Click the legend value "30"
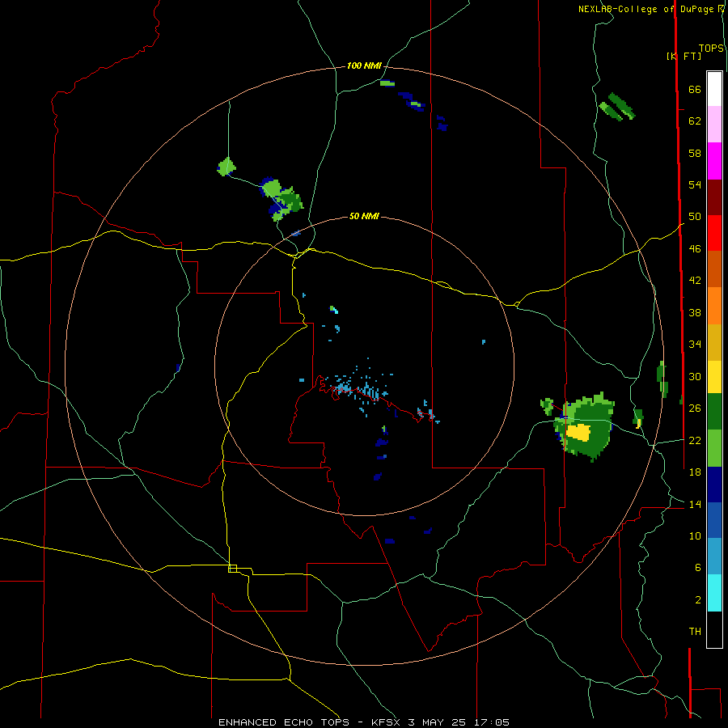This screenshot has width=728, height=728. point(695,376)
